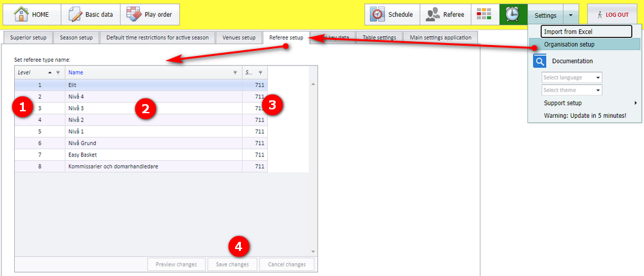Select the Referee setup tab
644x276 pixels.
click(287, 38)
